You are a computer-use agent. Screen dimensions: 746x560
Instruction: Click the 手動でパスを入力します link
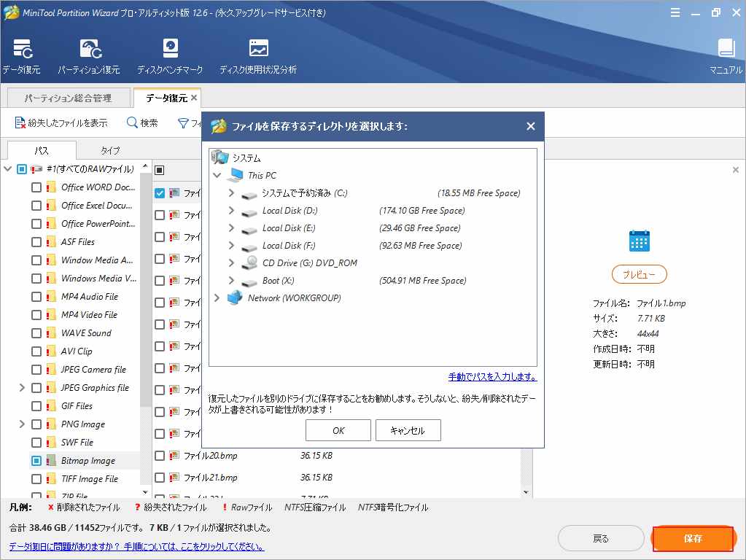[x=491, y=376]
